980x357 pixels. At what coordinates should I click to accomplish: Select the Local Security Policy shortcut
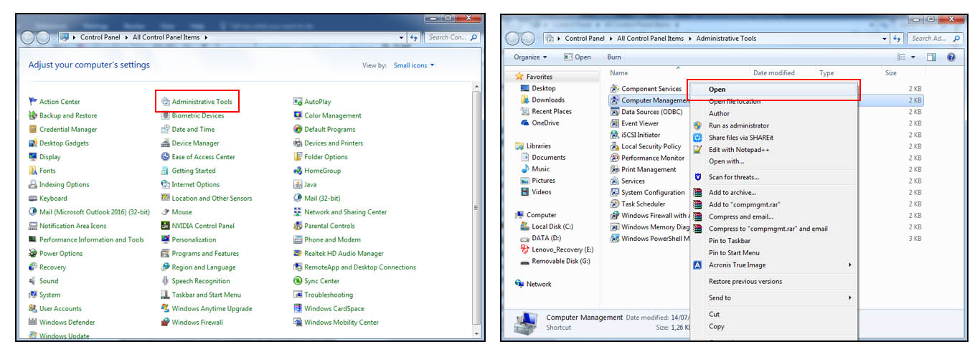[646, 146]
